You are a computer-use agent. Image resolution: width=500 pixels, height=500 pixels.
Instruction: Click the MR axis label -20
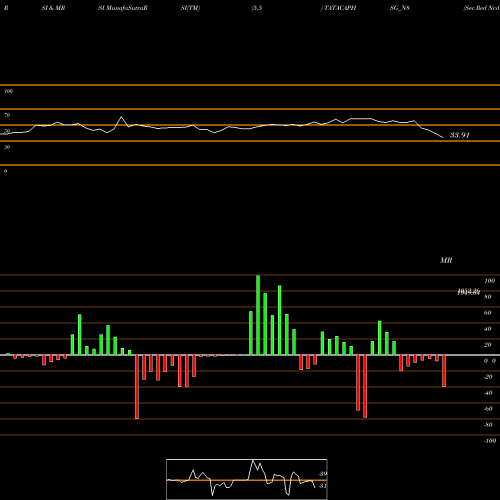click(488, 377)
